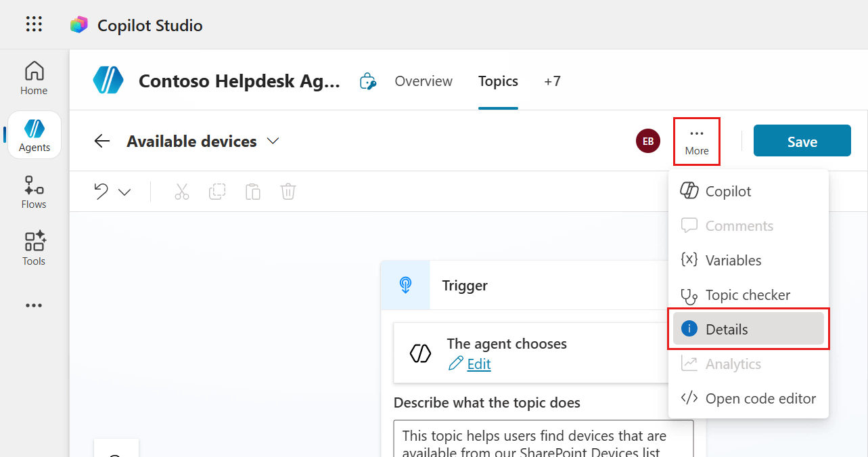The height and width of the screenshot is (457, 868).
Task: Expand more sidebar options with the ellipsis
Action: (x=33, y=305)
